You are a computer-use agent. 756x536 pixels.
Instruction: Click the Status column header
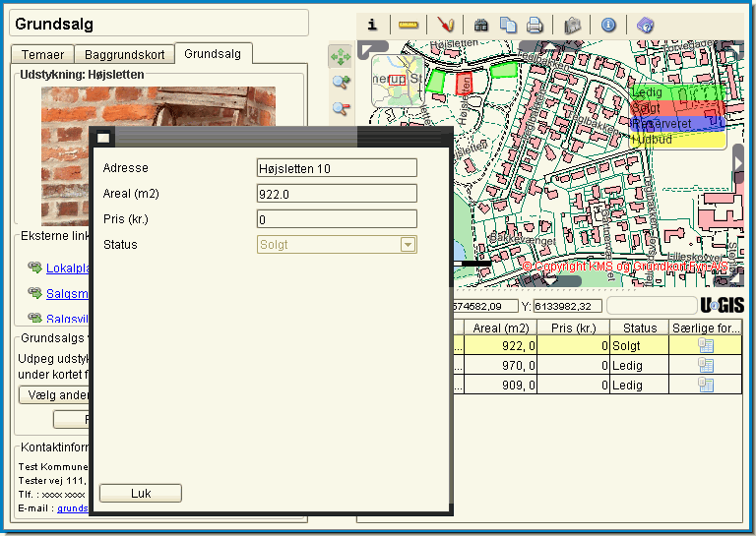(639, 328)
